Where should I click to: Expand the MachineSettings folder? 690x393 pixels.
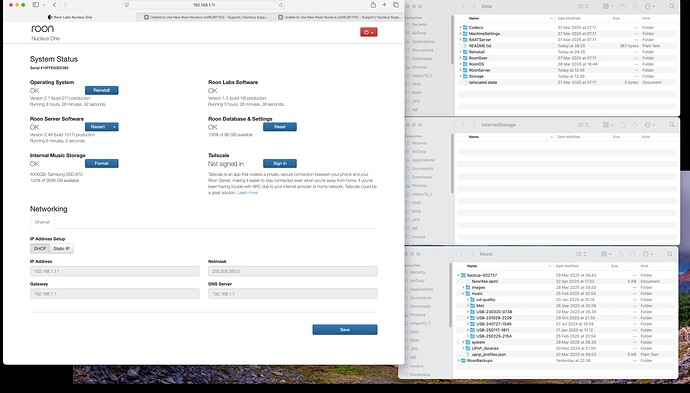461,33
